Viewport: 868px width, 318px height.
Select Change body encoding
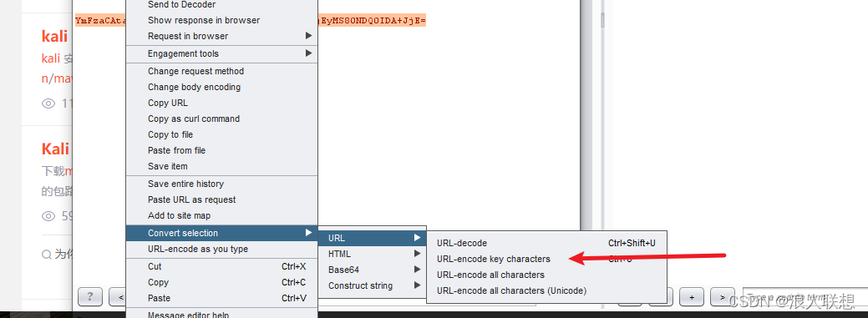pos(222,87)
